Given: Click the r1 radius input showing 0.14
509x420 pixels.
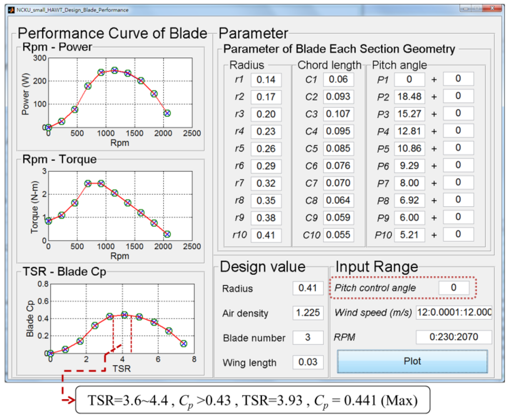Looking at the screenshot, I should (x=266, y=80).
